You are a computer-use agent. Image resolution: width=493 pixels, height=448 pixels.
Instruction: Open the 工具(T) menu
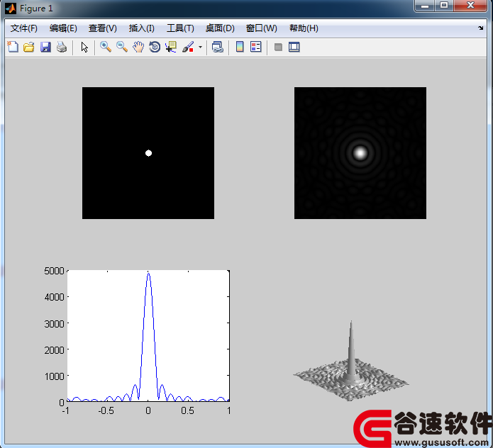180,28
